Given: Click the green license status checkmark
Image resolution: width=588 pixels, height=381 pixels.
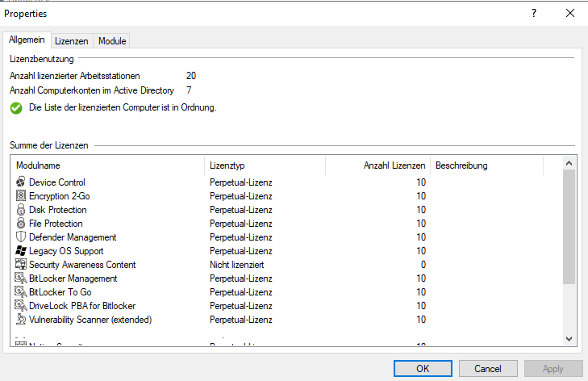Looking at the screenshot, I should click(x=16, y=107).
